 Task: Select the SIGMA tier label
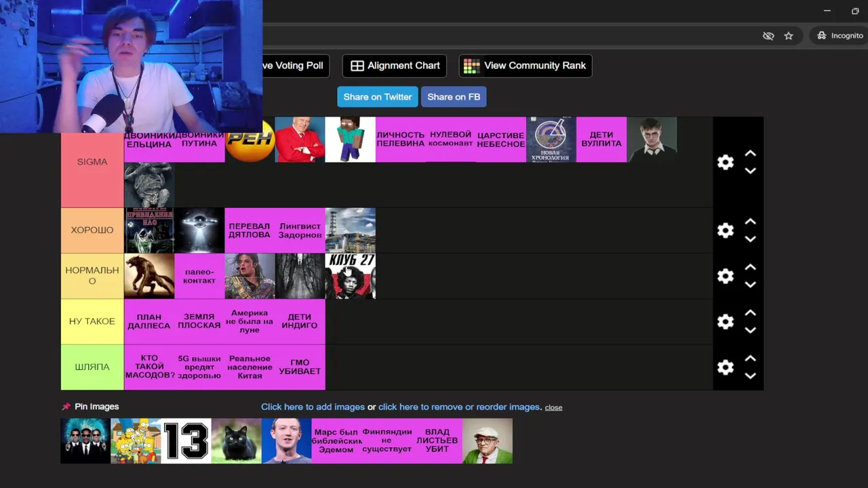click(92, 162)
